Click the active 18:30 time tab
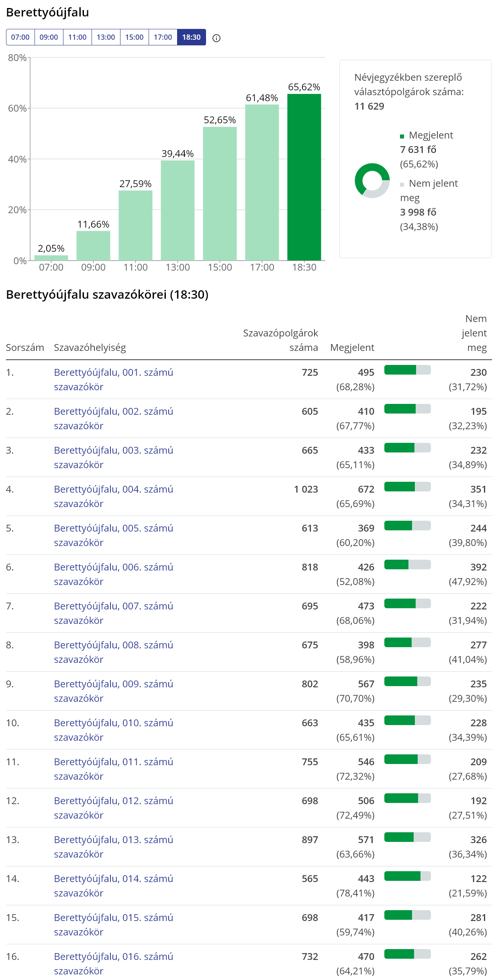 click(191, 37)
